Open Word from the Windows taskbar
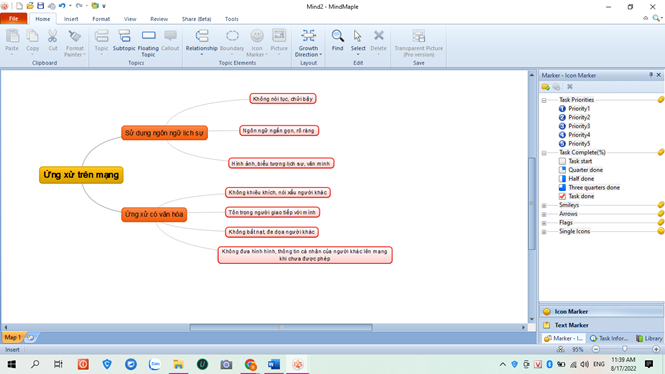The image size is (665, 374). pos(274,364)
